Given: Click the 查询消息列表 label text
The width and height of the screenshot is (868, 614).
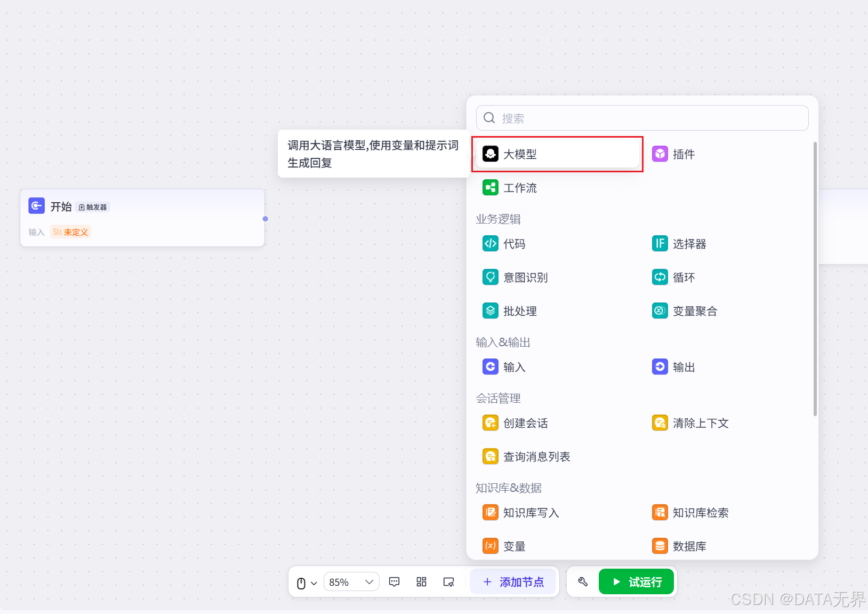Looking at the screenshot, I should 537,457.
